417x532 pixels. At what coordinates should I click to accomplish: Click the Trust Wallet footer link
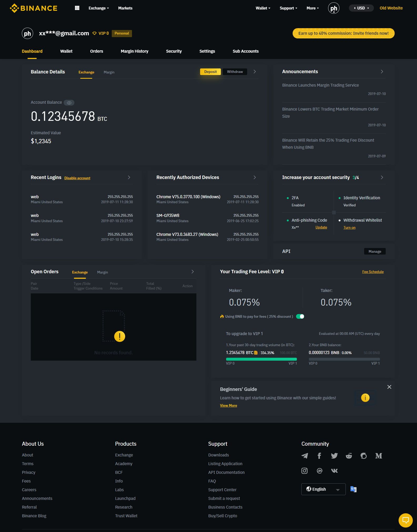(x=126, y=516)
